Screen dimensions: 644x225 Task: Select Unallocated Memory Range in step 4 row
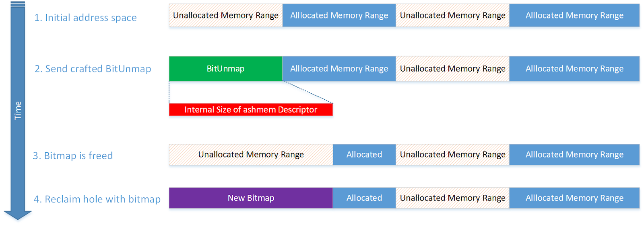(x=452, y=198)
